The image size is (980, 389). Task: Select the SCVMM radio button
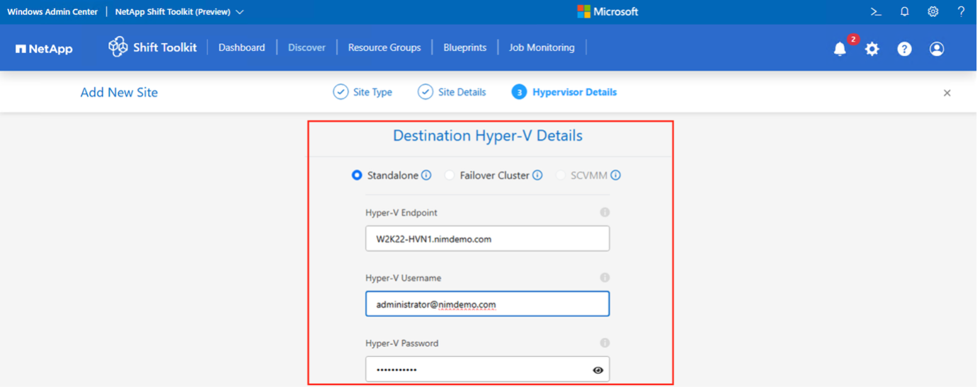(561, 175)
